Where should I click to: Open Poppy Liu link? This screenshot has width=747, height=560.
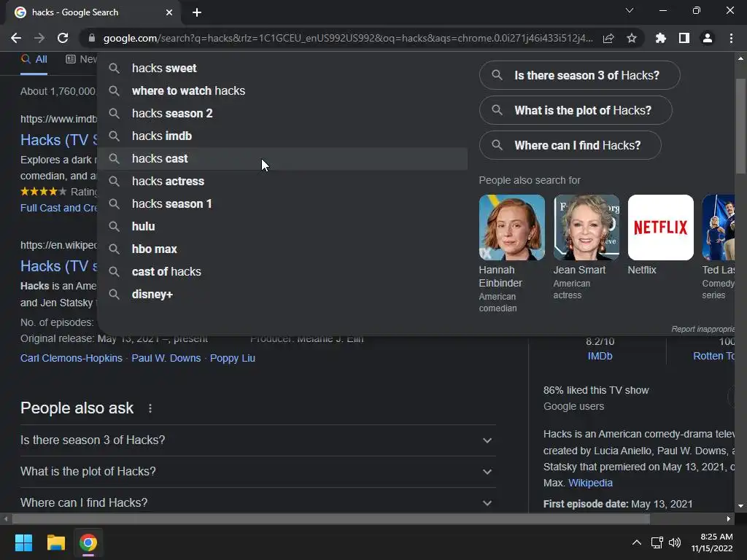233,358
